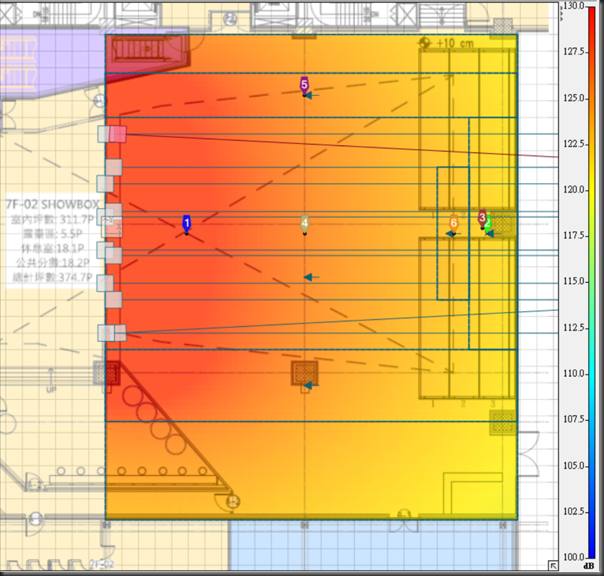Click the direction arrow beside marker 5
604x576 pixels.
[312, 95]
